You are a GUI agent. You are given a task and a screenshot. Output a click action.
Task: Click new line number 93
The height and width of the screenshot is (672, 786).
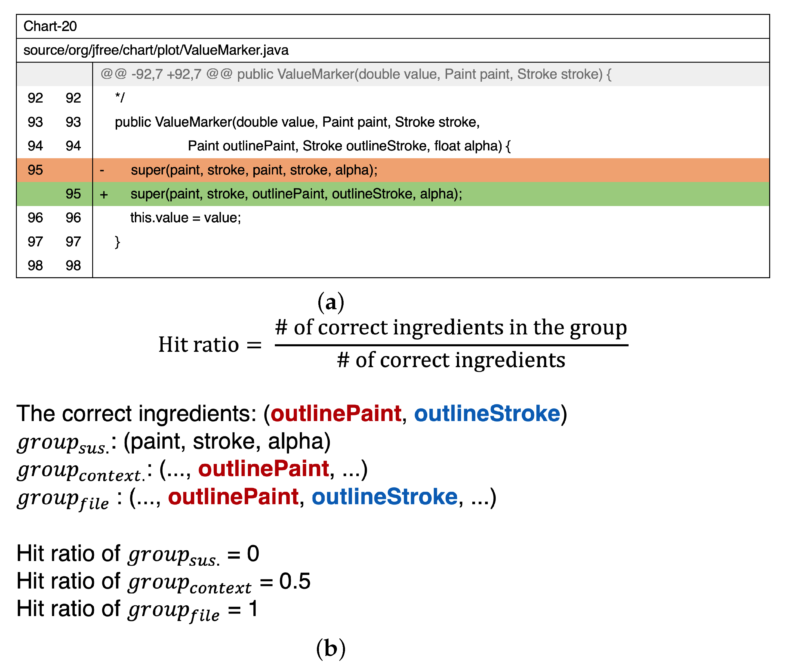click(73, 122)
